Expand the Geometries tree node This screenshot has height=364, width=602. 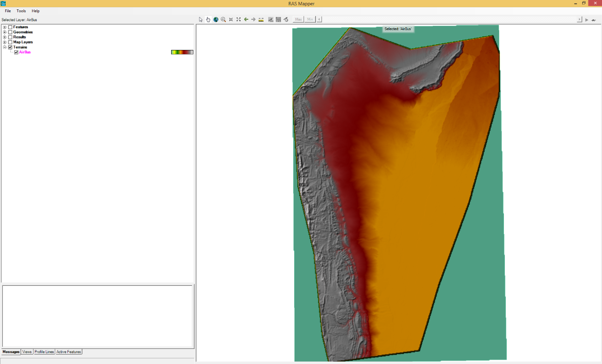(x=5, y=32)
